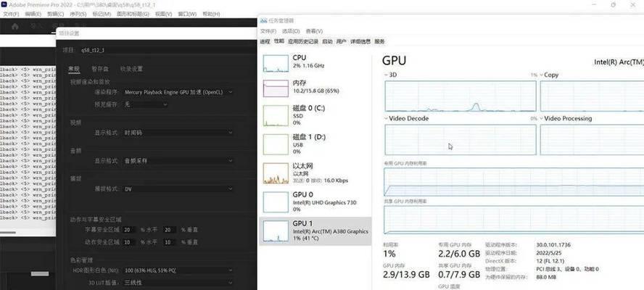Open 窗口(W) menu in Premiere
This screenshot has height=290, width=644.
187,14
